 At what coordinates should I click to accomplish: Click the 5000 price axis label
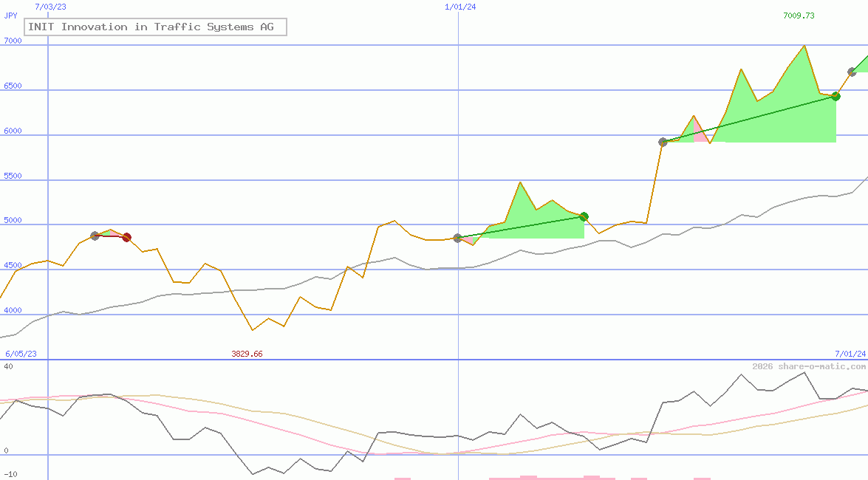tap(13, 220)
